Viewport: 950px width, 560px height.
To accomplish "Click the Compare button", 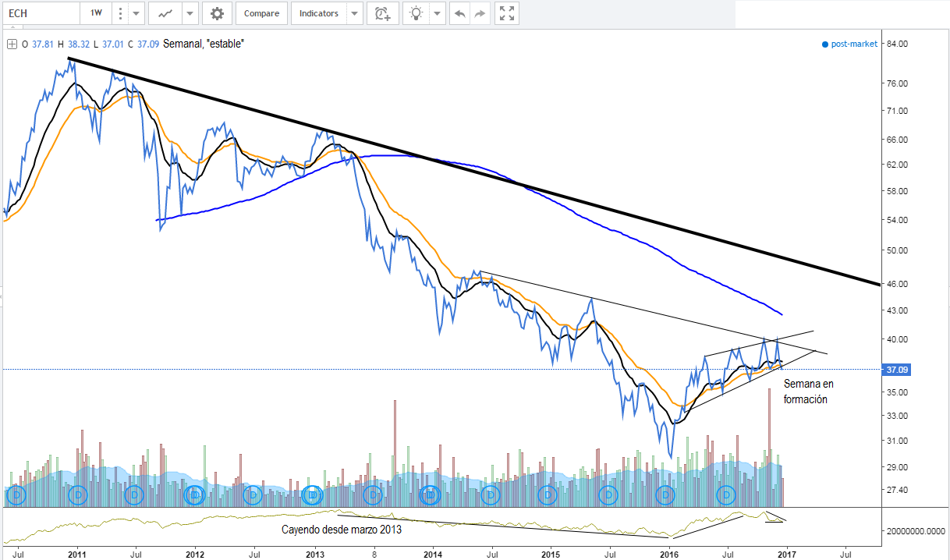I will pyautogui.click(x=261, y=13).
